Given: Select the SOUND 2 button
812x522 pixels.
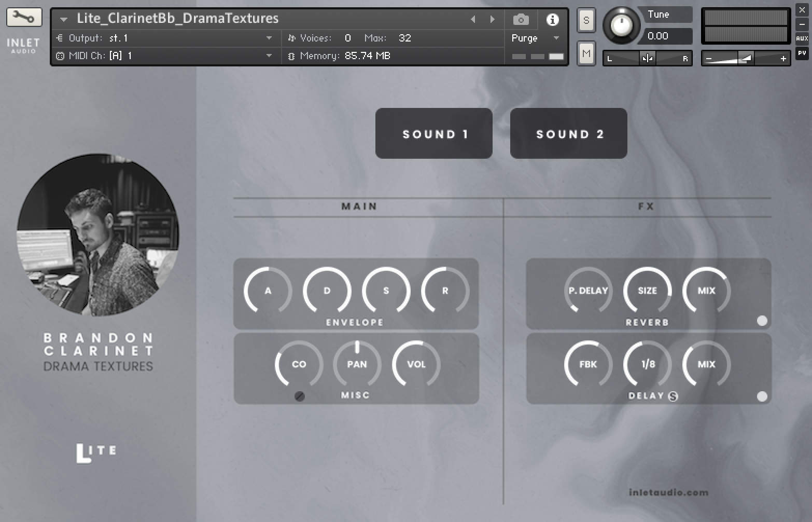Looking at the screenshot, I should tap(568, 134).
